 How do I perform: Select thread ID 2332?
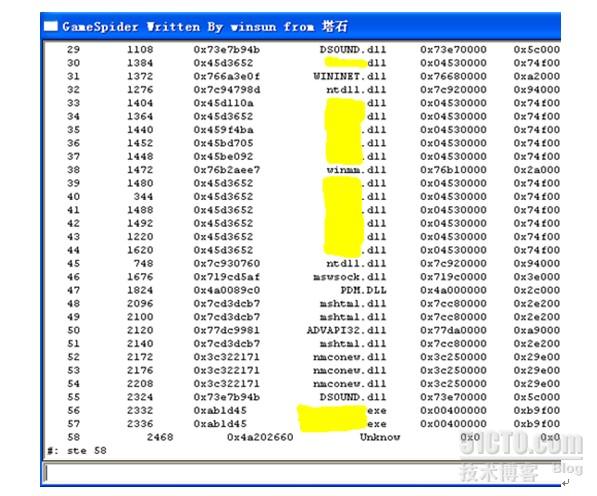point(140,410)
